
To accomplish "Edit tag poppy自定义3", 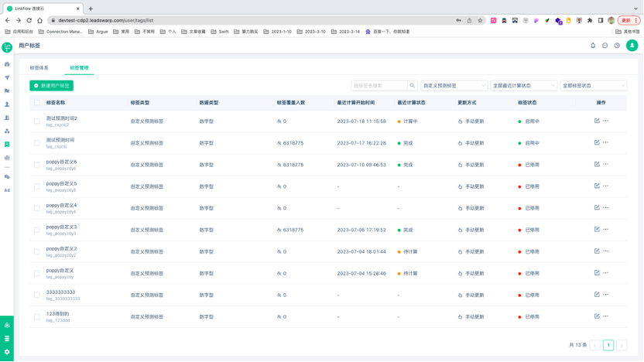I will pyautogui.click(x=597, y=230).
